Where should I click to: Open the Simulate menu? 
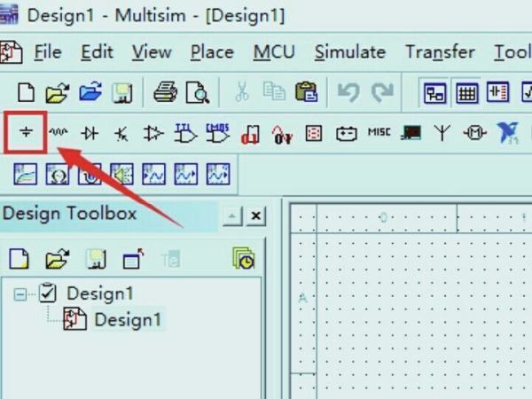(350, 52)
